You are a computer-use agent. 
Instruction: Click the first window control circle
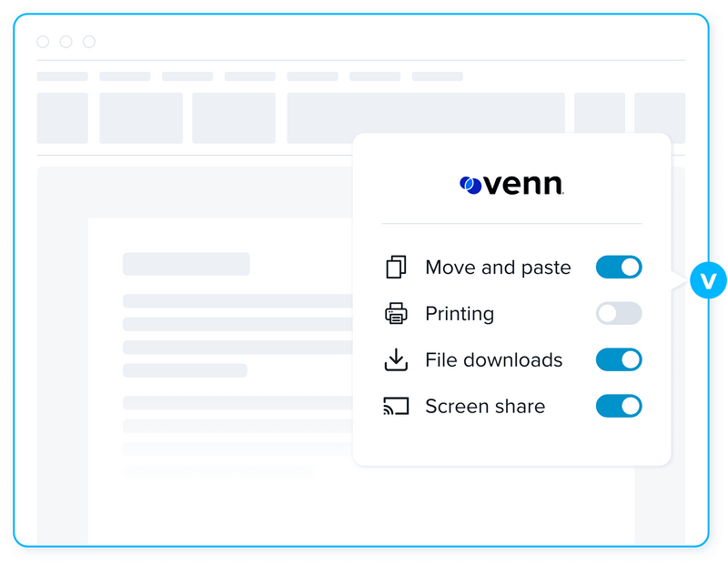(x=43, y=42)
